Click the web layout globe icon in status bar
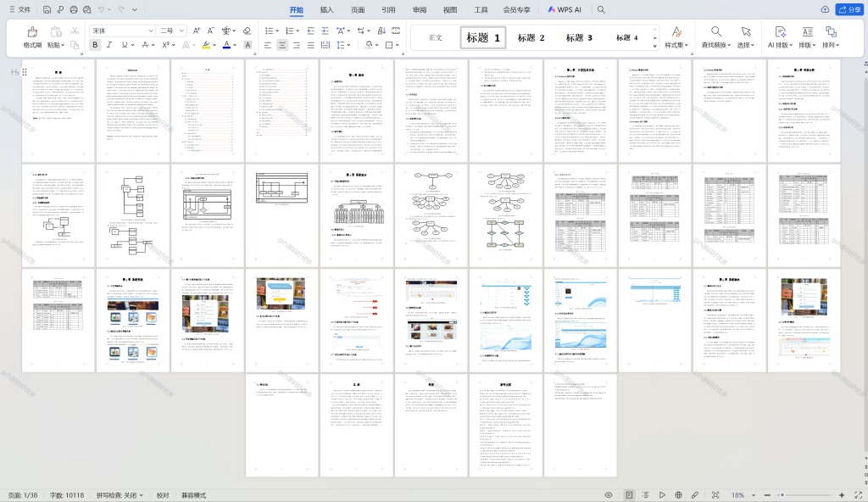This screenshot has height=502, width=868. [x=678, y=495]
